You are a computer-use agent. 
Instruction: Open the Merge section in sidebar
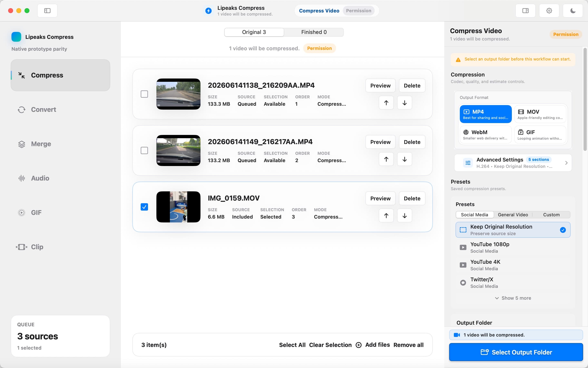tap(60, 144)
